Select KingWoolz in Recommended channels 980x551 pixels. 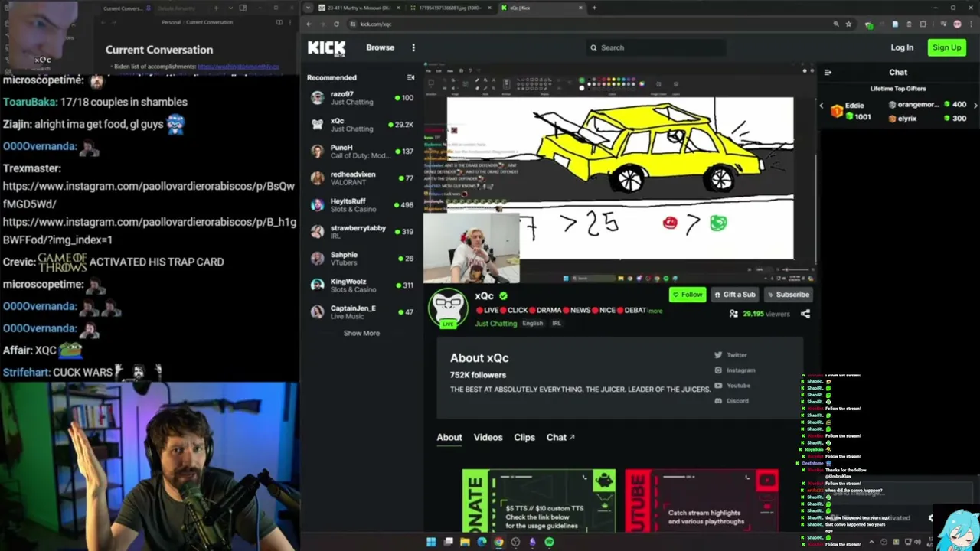[361, 285]
